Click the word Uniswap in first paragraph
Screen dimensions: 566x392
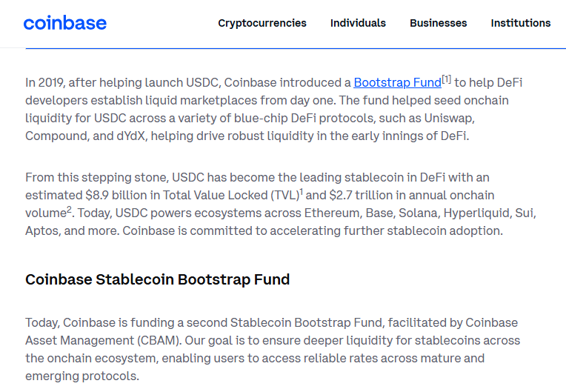pyautogui.click(x=447, y=118)
